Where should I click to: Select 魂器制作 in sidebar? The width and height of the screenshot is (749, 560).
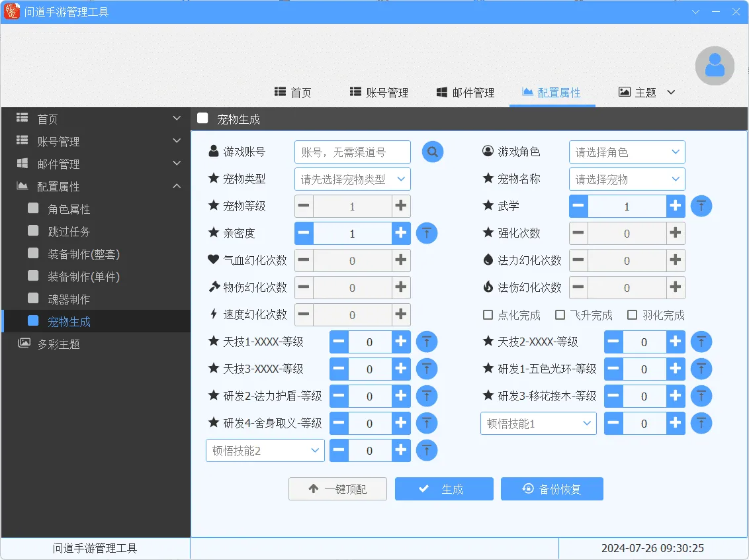[x=95, y=299]
